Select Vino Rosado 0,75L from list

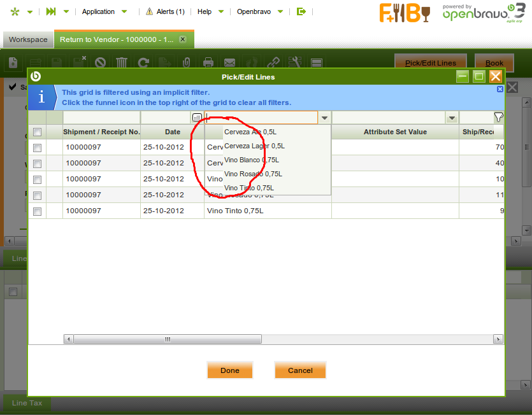click(x=268, y=174)
